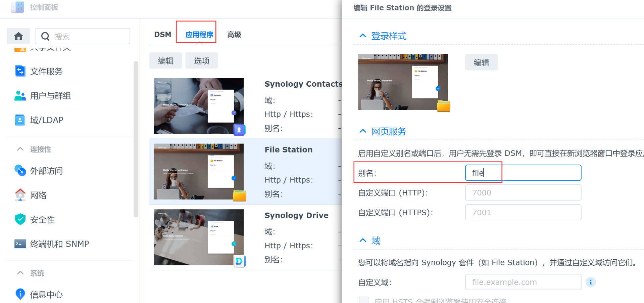Click folder icon on login style preview

click(443, 106)
